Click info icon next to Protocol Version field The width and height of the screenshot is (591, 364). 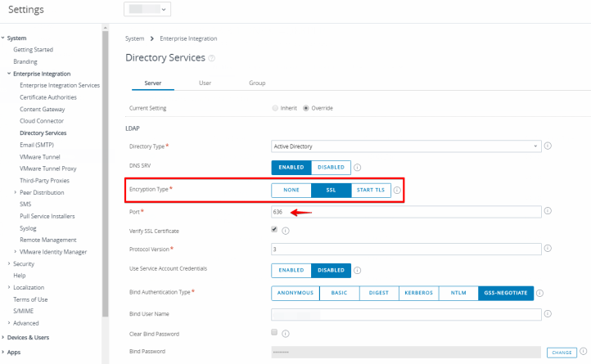pyautogui.click(x=548, y=249)
